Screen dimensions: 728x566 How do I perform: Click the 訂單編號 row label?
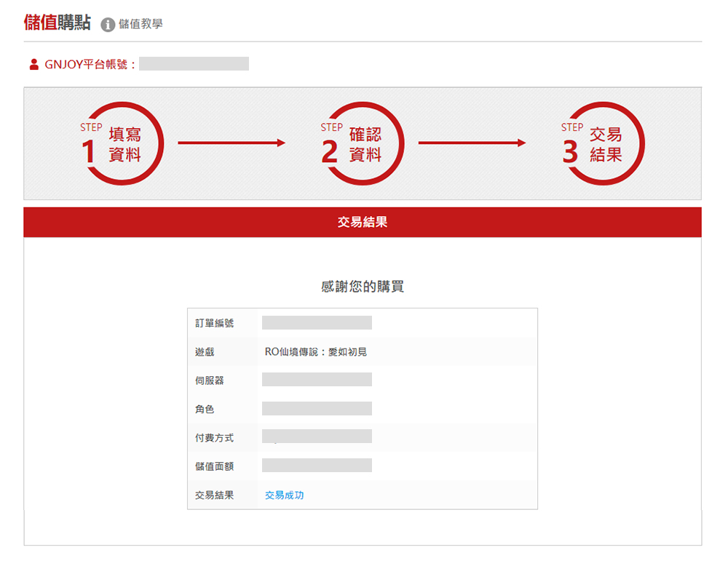click(215, 323)
